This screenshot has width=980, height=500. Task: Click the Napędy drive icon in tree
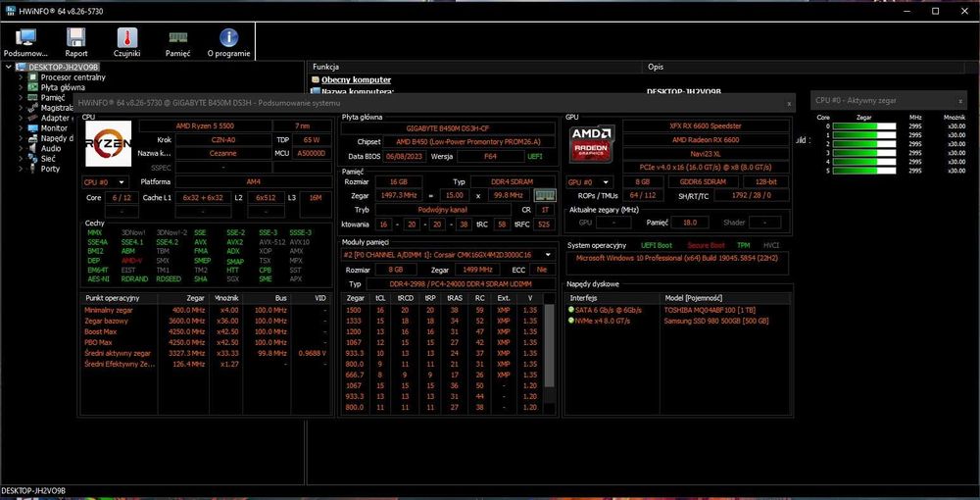(33, 138)
